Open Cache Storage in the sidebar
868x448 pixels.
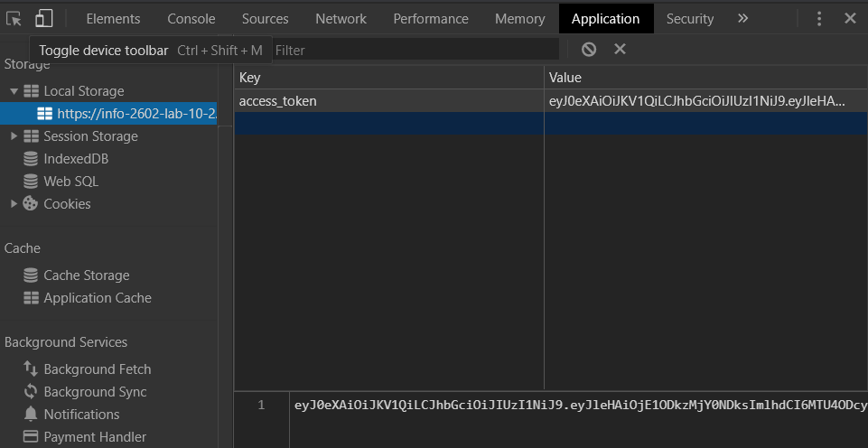tap(86, 275)
